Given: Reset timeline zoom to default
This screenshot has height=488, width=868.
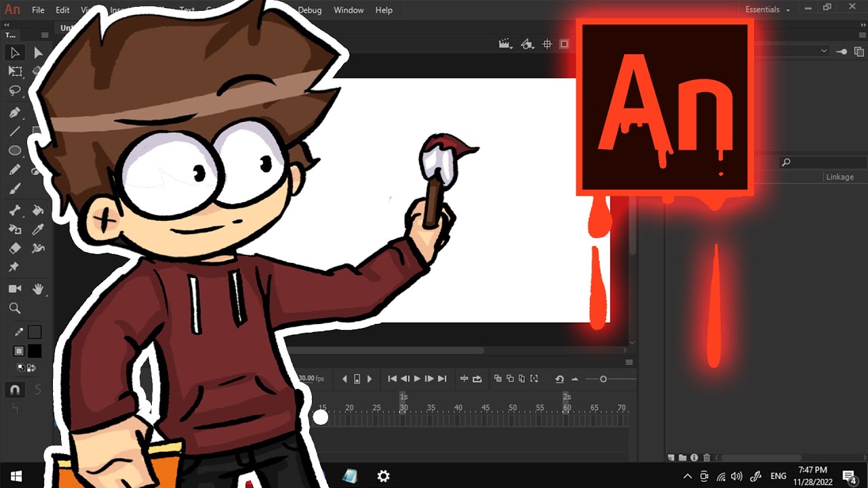Looking at the screenshot, I should (559, 379).
